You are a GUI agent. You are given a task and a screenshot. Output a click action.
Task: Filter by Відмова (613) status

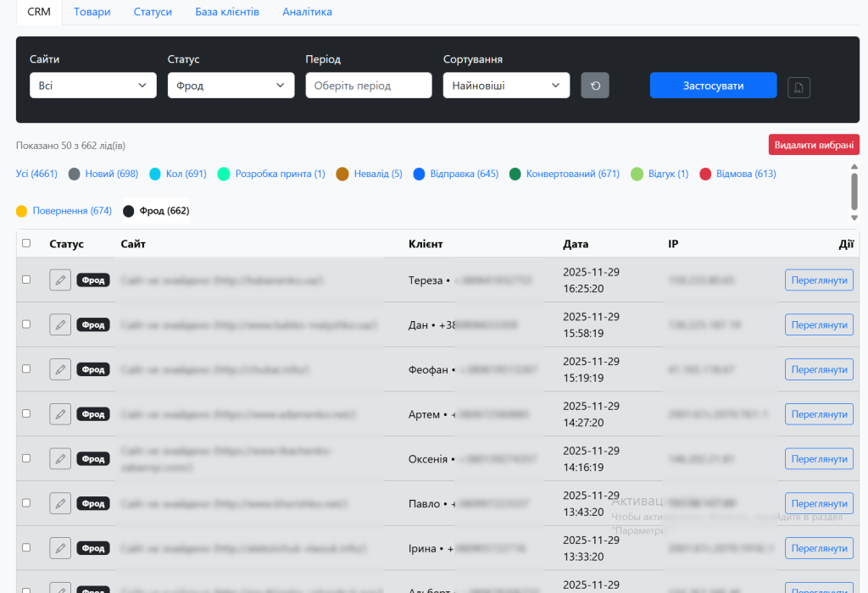point(738,174)
